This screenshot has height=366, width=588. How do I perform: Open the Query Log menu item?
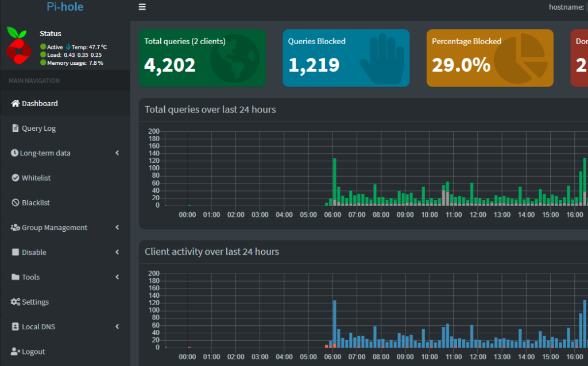[x=38, y=129]
